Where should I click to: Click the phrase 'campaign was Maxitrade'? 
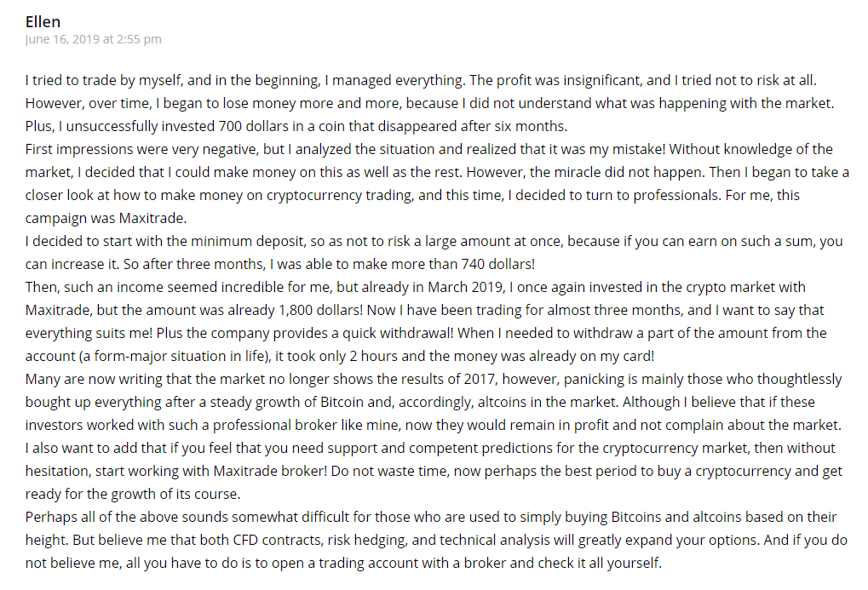[106, 218]
